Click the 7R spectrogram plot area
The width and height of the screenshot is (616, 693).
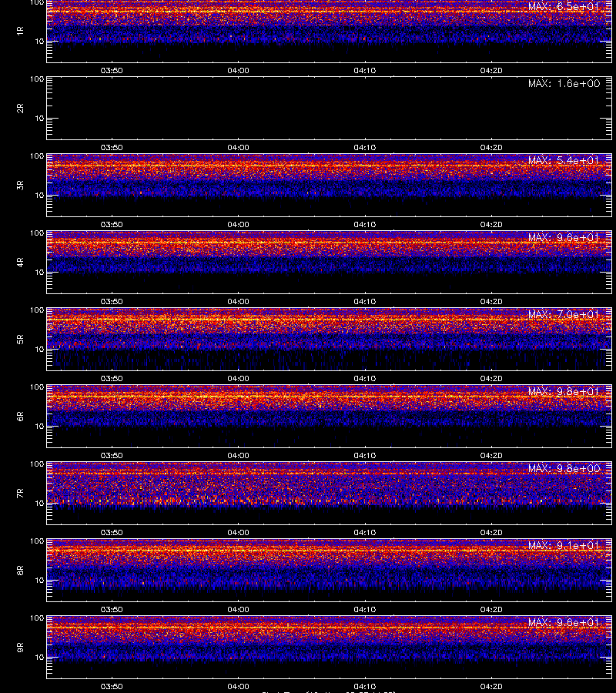click(330, 494)
